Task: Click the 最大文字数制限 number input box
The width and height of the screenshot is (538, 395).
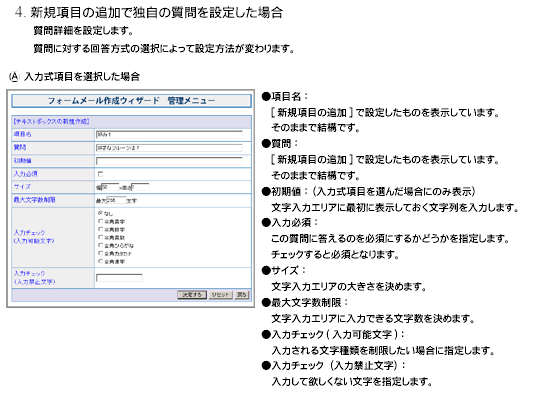Action: (x=116, y=200)
